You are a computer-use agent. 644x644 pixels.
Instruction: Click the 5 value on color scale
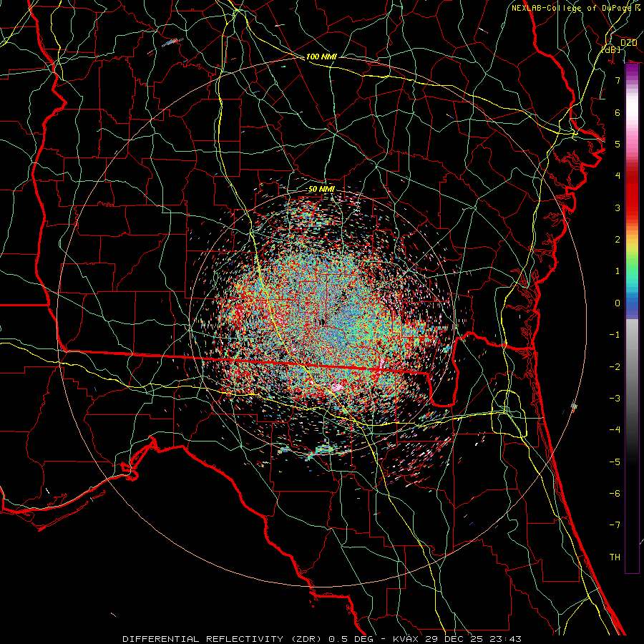tap(618, 144)
